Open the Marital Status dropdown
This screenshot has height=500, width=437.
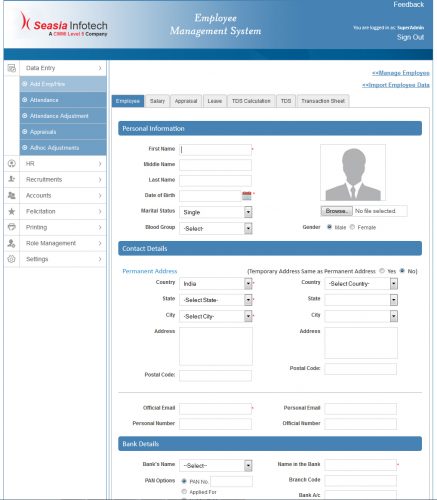pyautogui.click(x=216, y=212)
